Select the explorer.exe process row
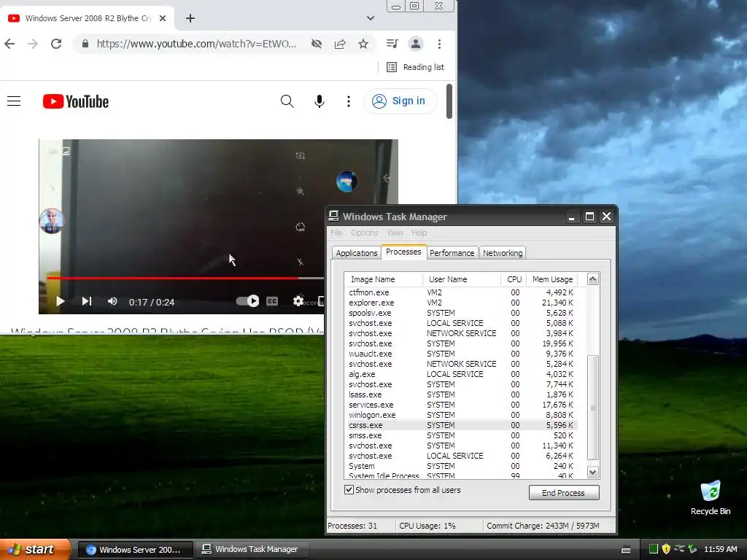The image size is (747, 560). 461,303
